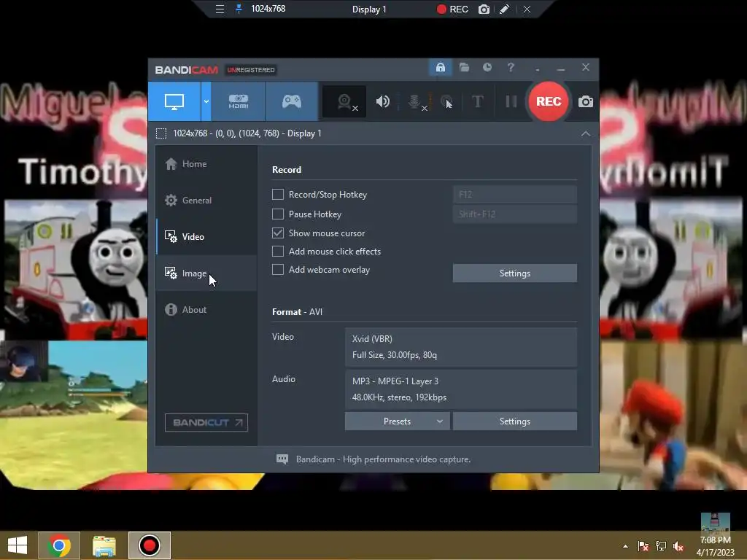Open the General settings tab
The height and width of the screenshot is (560, 747).
pos(206,201)
